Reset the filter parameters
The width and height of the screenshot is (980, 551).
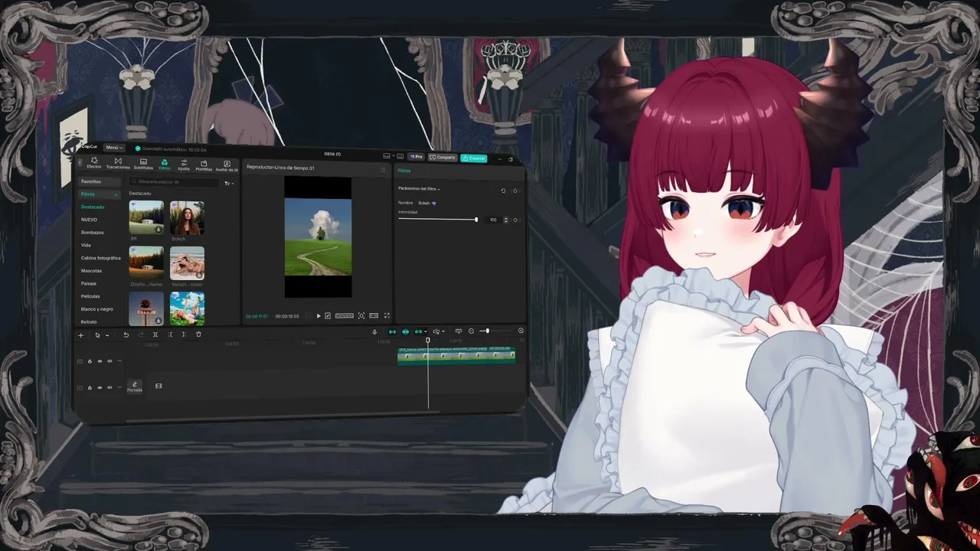point(503,191)
